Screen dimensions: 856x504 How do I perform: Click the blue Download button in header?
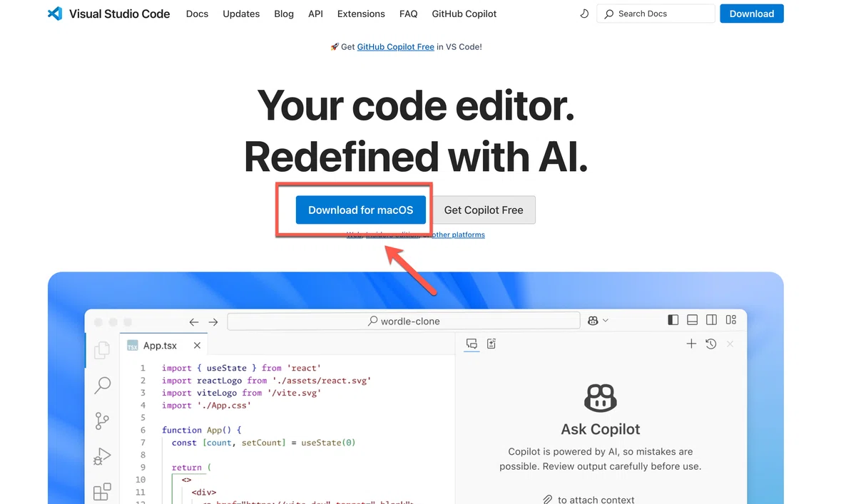tap(752, 14)
